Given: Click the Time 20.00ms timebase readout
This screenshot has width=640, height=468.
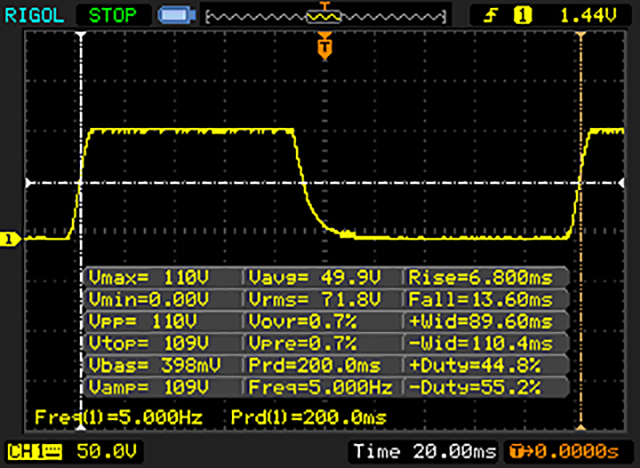Looking at the screenshot, I should point(425,451).
